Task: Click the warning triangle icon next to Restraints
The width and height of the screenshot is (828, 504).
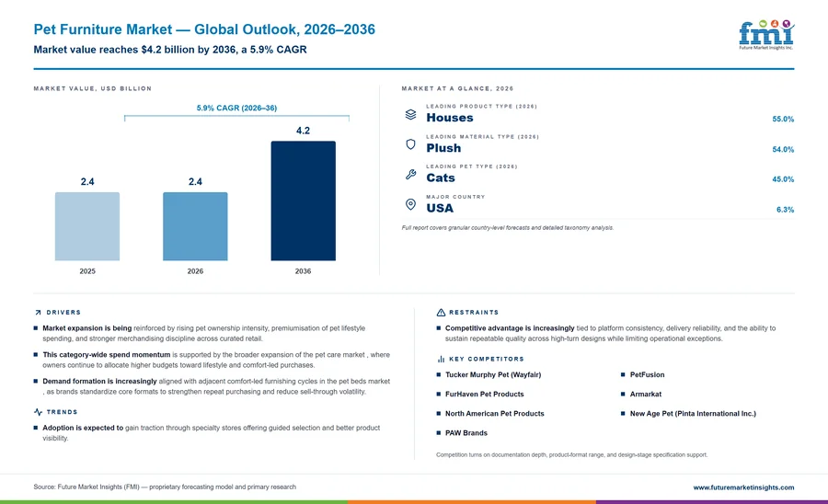Action: pos(441,313)
